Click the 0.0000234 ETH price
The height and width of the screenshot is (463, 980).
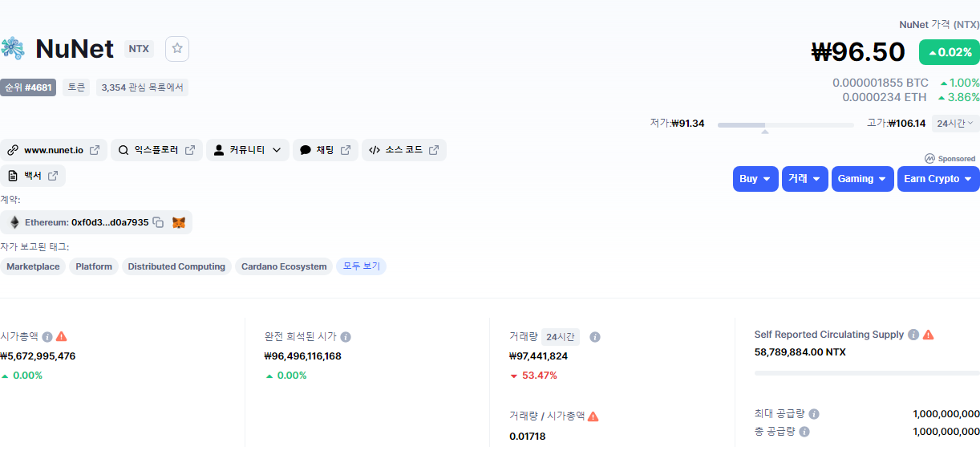pyautogui.click(x=885, y=97)
